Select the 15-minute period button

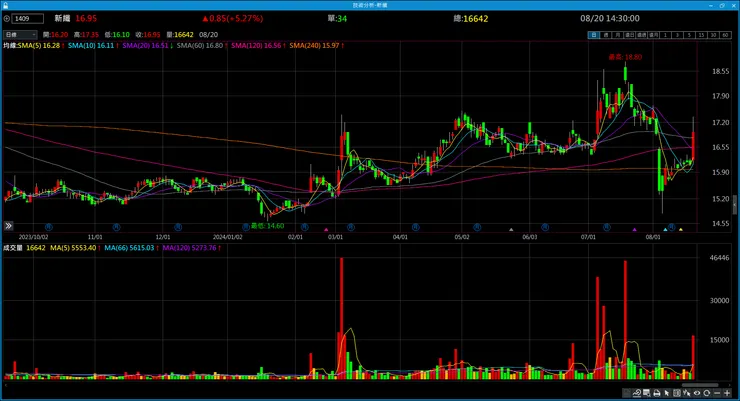[x=701, y=35]
